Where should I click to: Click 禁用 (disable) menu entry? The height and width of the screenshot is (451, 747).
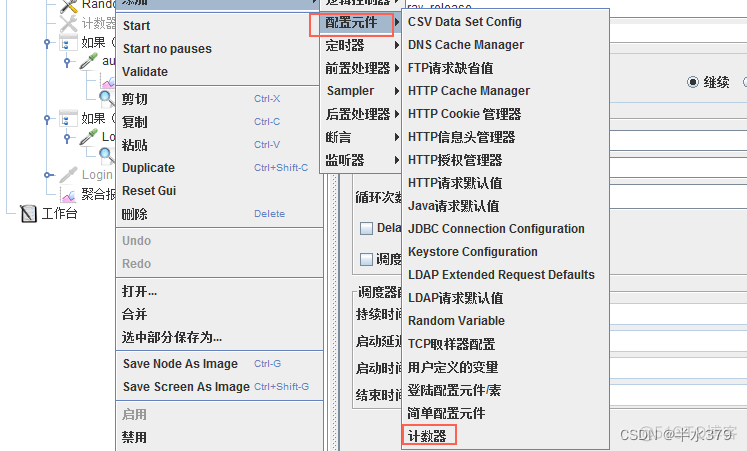(219, 437)
